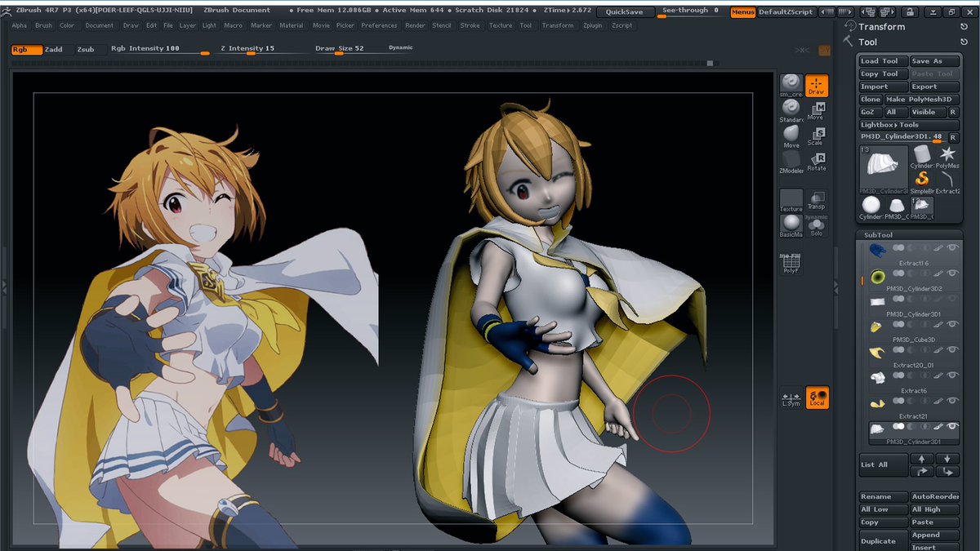Toggle Transp transparency mode
The height and width of the screenshot is (551, 980).
point(817,200)
